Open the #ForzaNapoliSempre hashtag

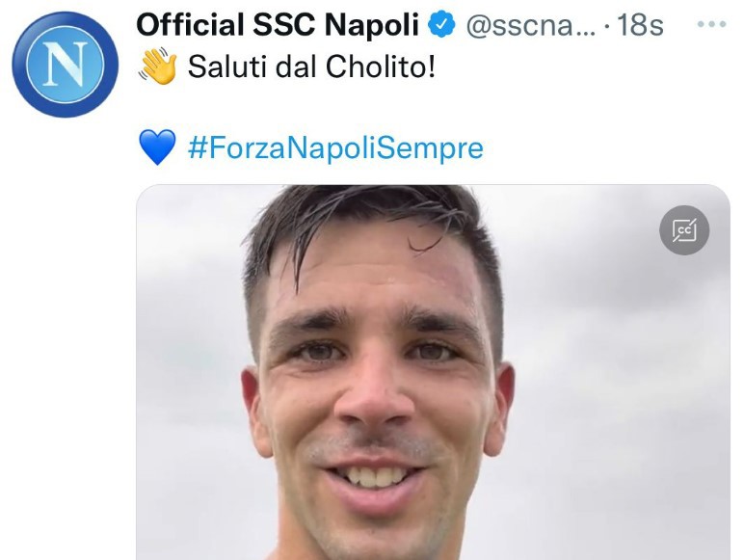point(336,147)
